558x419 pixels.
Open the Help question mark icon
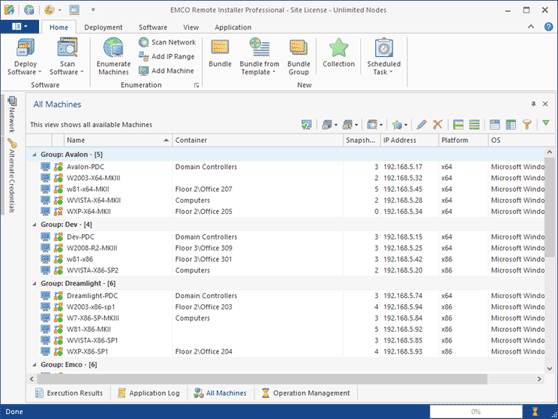[x=548, y=27]
